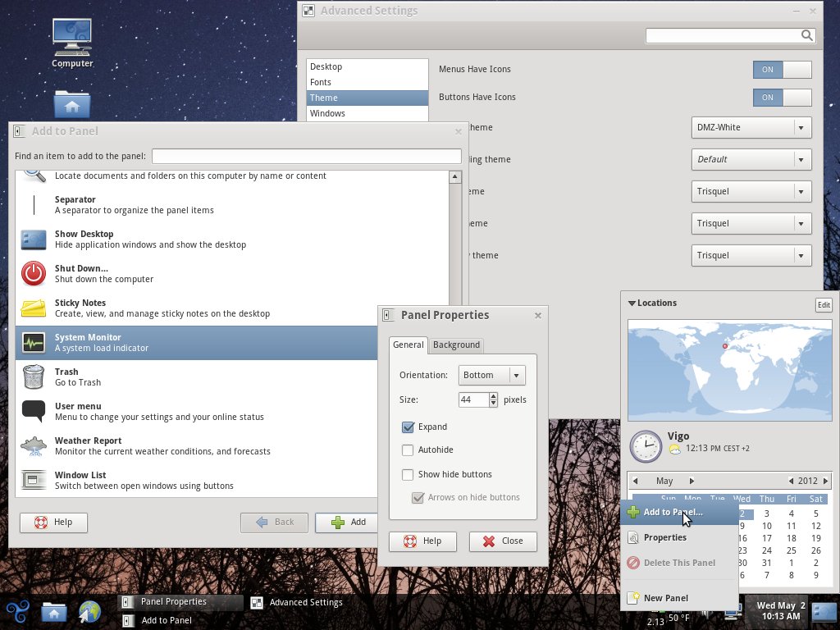
Task: Launch web browser from bottom panel
Action: (x=89, y=611)
